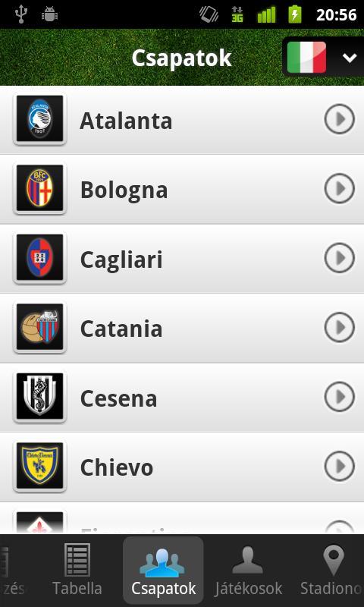Select the Cagliari team logo
The image size is (364, 607).
click(40, 258)
